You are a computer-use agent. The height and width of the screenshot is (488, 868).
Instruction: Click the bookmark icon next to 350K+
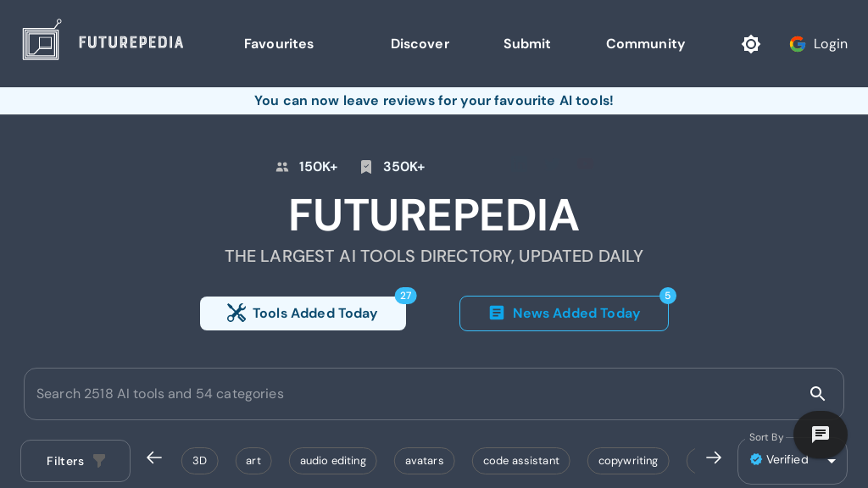point(366,167)
